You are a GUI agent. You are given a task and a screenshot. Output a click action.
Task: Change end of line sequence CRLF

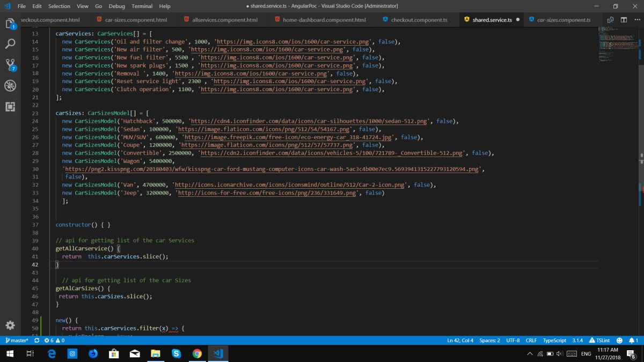(x=531, y=340)
